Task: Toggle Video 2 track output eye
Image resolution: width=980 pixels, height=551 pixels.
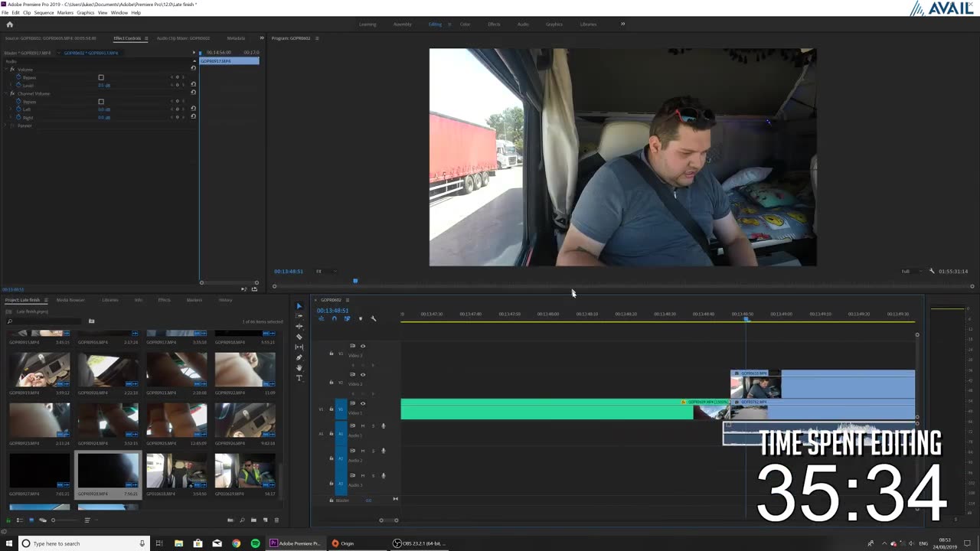Action: coord(363,374)
